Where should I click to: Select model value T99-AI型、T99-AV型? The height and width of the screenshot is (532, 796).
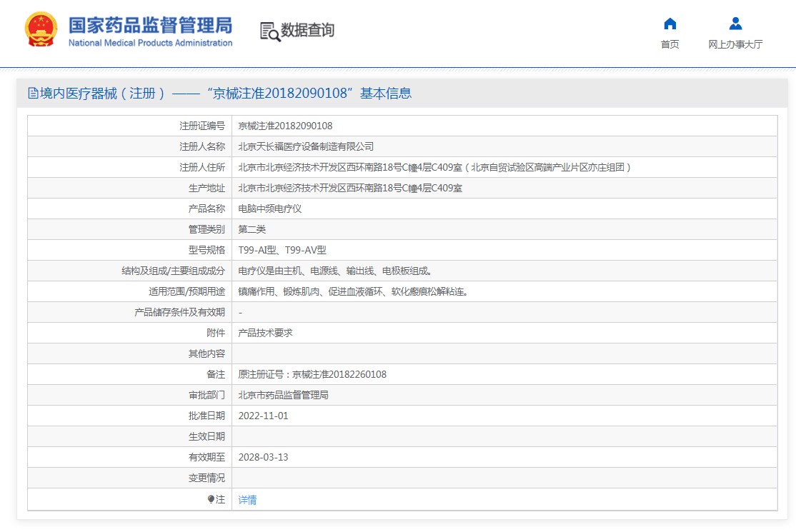(282, 250)
